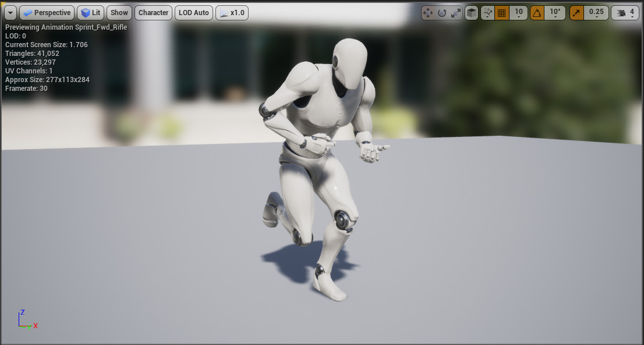Toggle grid snapping on or off

click(x=501, y=12)
